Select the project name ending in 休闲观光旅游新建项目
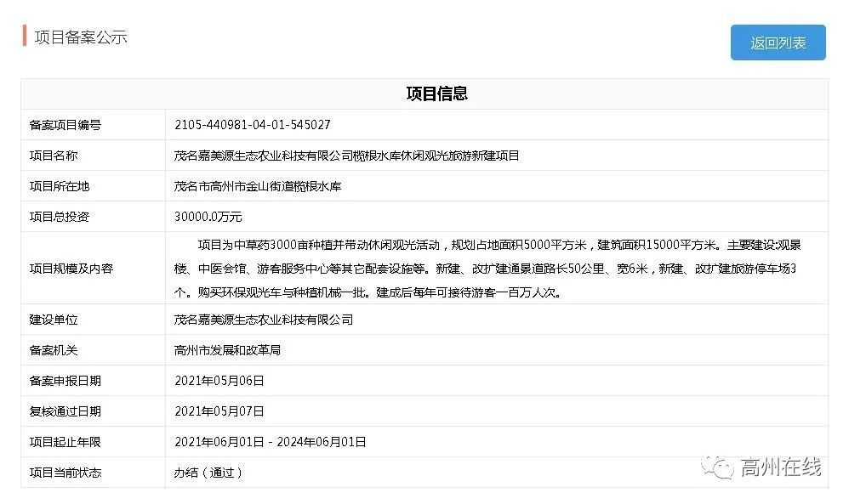This screenshot has height=504, width=849. tap(346, 156)
